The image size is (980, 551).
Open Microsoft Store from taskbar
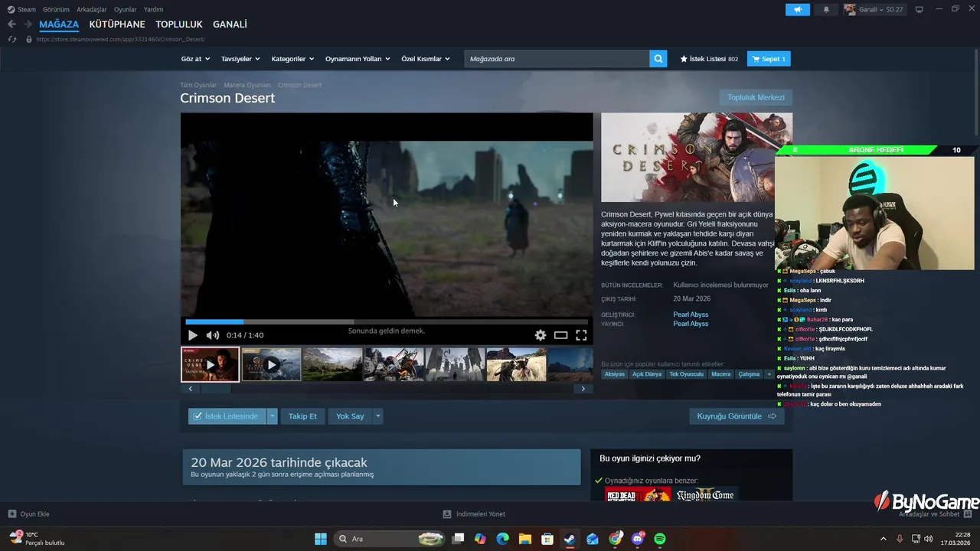click(547, 539)
